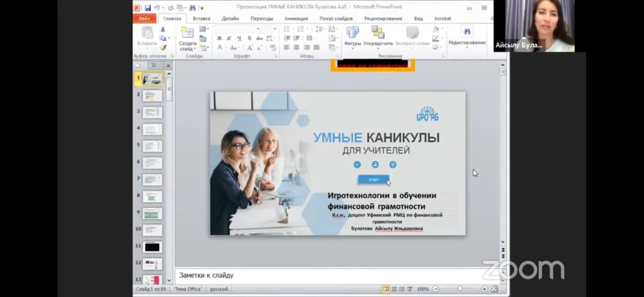Toggle Underline (Ч) formatting
This screenshot has height=297, width=644.
tap(238, 38)
